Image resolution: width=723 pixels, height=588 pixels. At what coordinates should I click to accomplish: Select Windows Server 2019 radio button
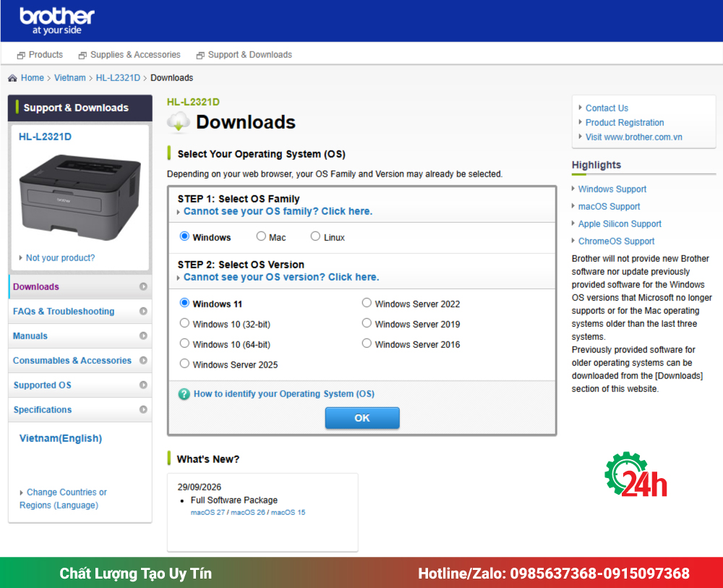[x=367, y=323]
